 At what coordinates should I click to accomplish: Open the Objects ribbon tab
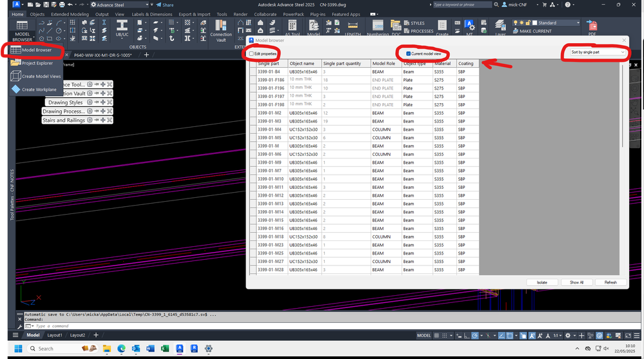click(x=37, y=14)
